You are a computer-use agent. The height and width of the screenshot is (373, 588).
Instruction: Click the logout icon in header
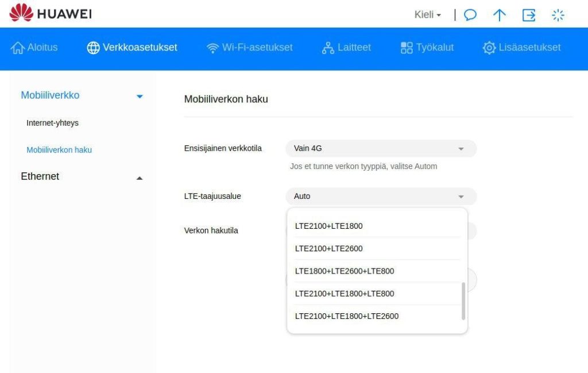(528, 15)
